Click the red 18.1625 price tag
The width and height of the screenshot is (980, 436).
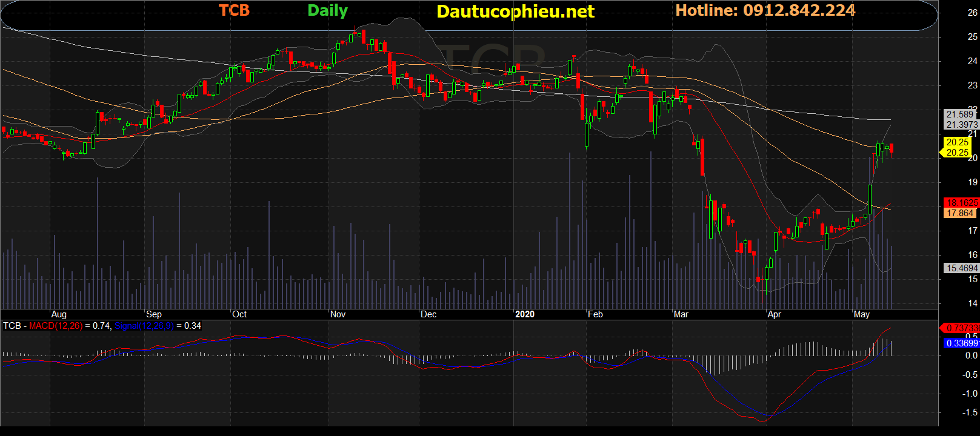(x=961, y=203)
